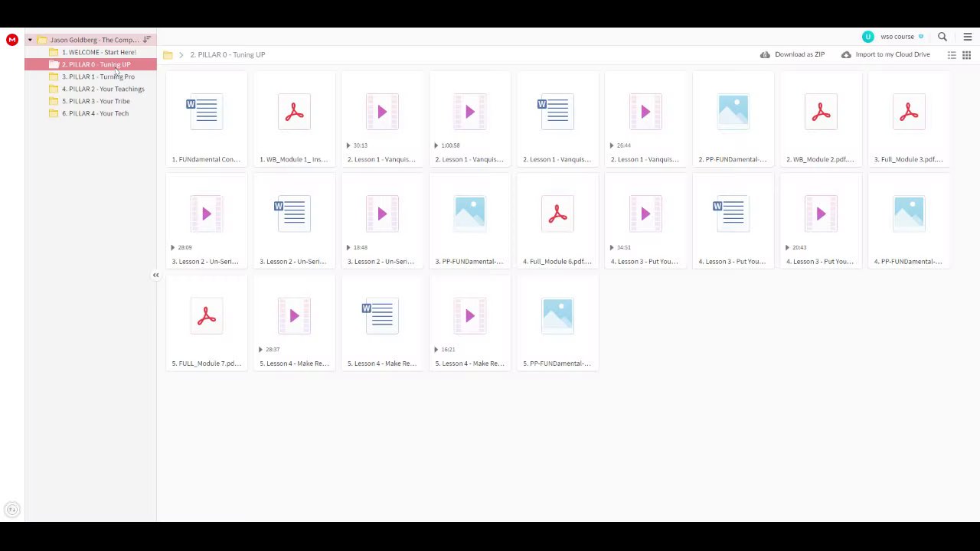Click the red MEGA logo icon
Image resolution: width=980 pixels, height=551 pixels.
click(11, 40)
